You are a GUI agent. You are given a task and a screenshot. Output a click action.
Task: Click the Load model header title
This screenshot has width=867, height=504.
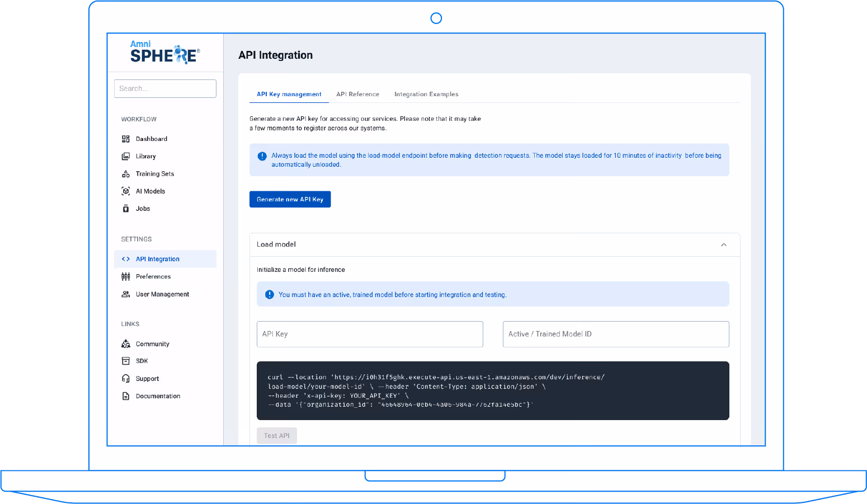tap(276, 244)
